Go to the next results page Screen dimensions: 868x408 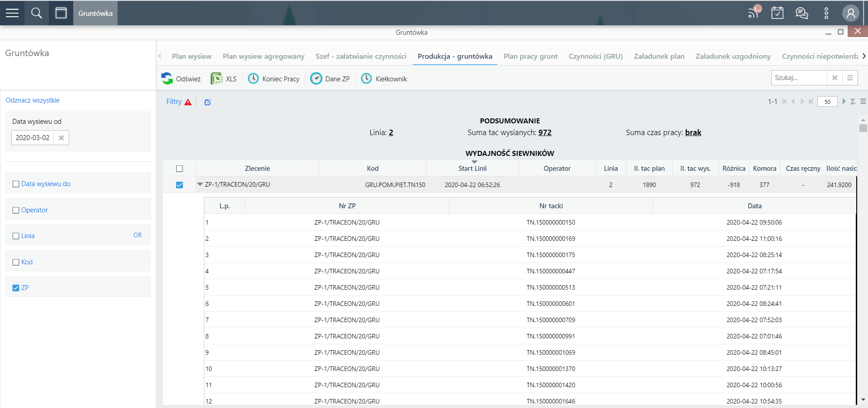[802, 102]
